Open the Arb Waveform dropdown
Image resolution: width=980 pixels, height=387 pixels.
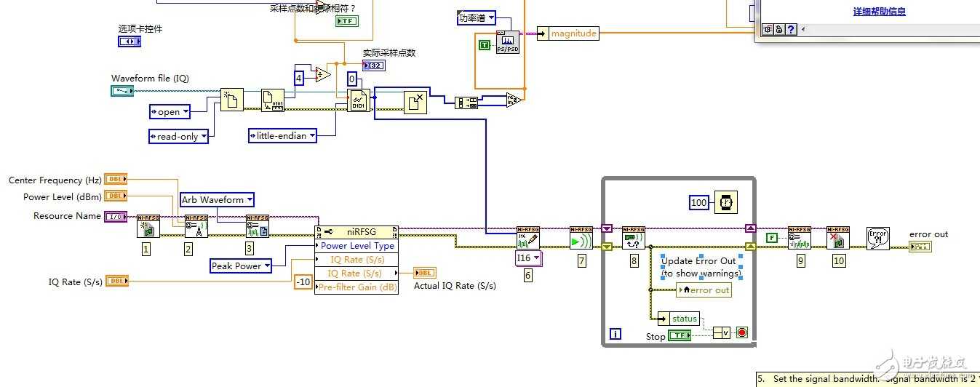[x=218, y=199]
